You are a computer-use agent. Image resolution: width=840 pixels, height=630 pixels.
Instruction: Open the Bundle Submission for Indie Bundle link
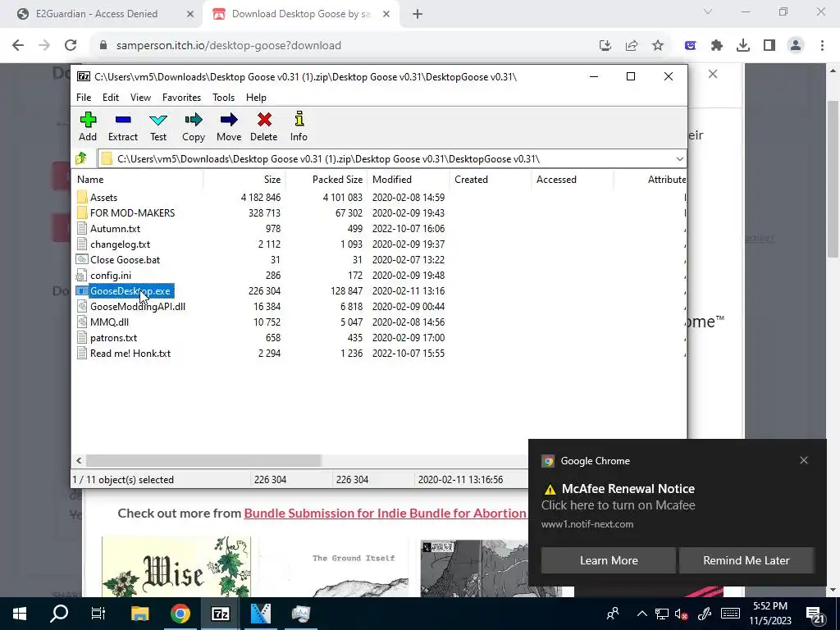pyautogui.click(x=385, y=514)
